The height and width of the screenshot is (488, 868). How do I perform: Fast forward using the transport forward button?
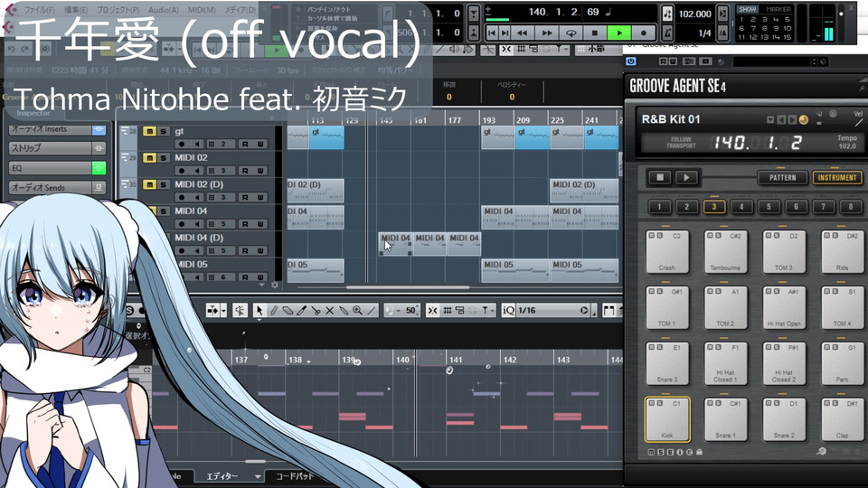(546, 33)
